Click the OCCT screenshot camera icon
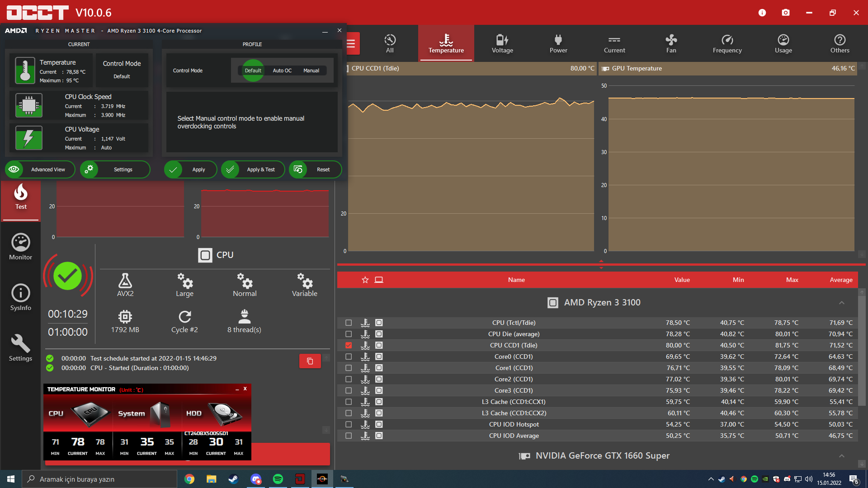 pyautogui.click(x=786, y=13)
